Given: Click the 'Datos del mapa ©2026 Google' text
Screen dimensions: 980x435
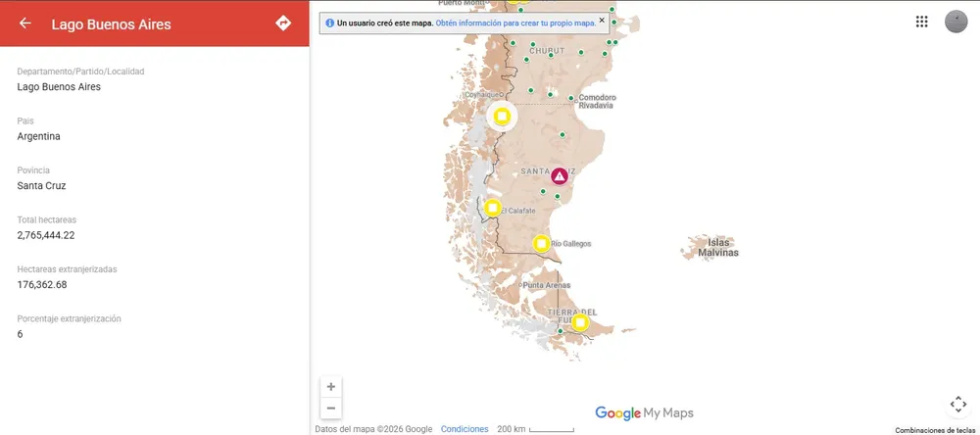Looking at the screenshot, I should pos(373,429).
